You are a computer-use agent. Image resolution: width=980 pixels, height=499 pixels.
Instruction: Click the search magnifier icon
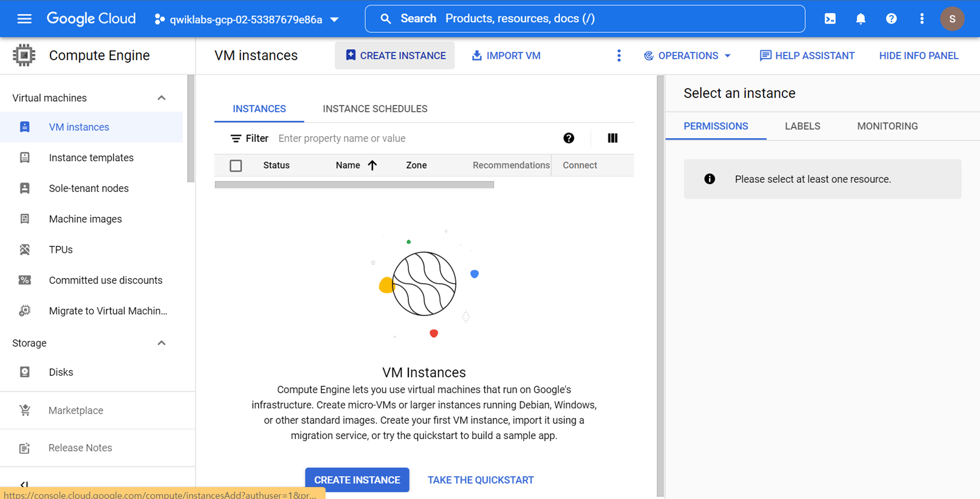coord(385,19)
